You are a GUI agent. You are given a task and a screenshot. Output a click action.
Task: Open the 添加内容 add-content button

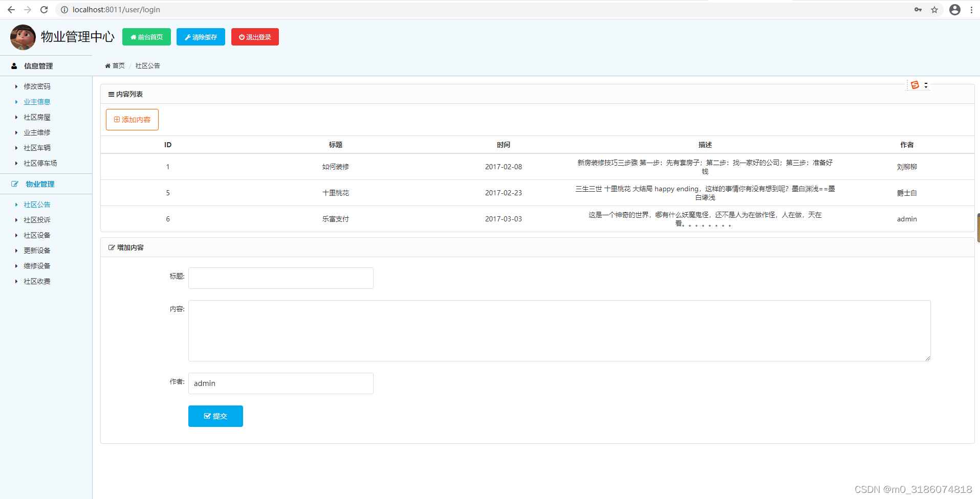(132, 119)
